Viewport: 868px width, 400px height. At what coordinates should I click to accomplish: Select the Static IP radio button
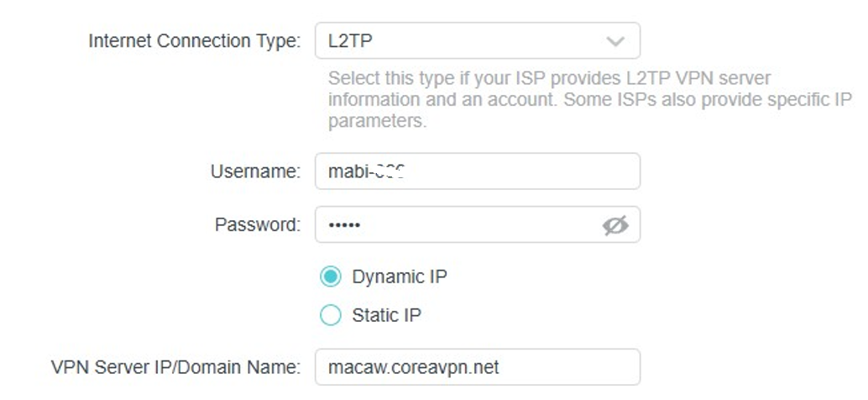click(x=331, y=315)
